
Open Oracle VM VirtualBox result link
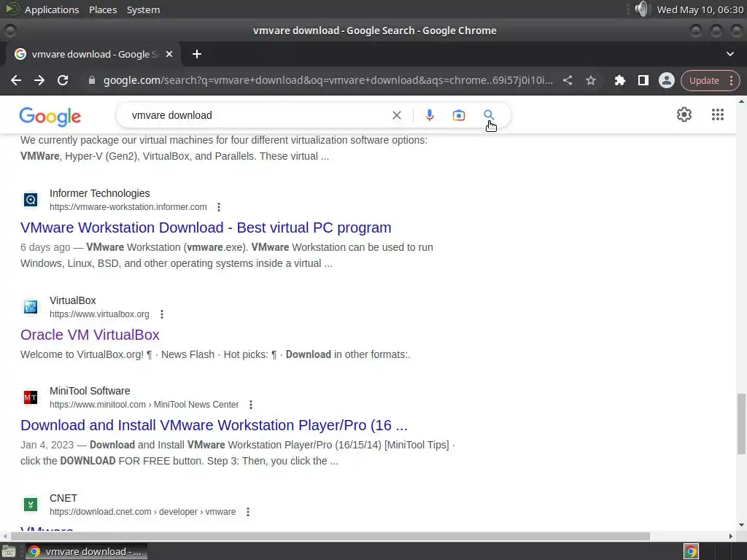(90, 335)
